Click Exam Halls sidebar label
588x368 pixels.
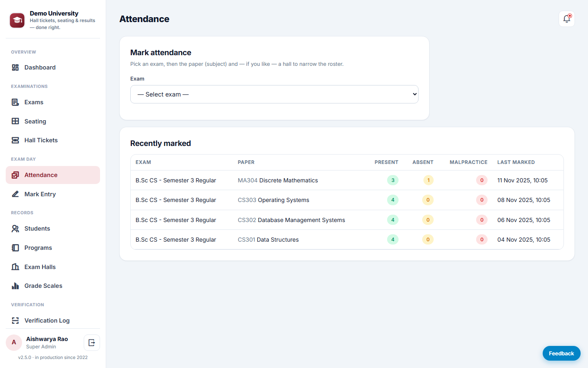coord(40,267)
